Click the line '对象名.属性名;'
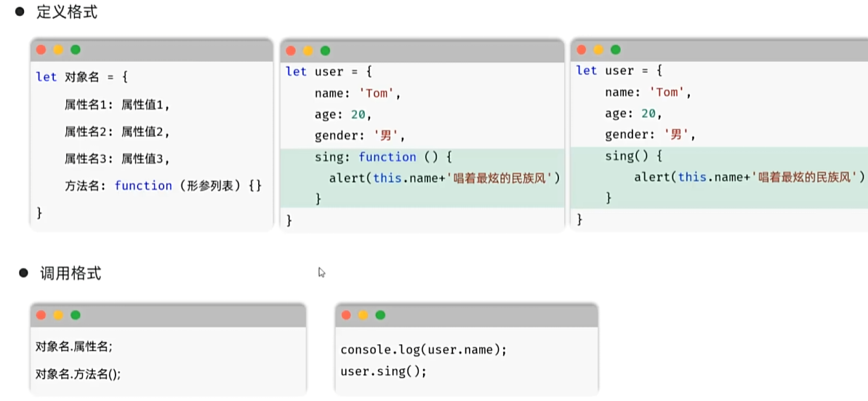The height and width of the screenshot is (401, 868). click(73, 347)
